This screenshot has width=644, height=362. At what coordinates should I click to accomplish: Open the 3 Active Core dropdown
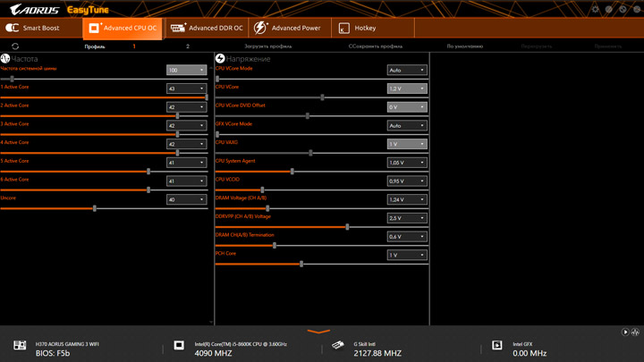click(186, 126)
